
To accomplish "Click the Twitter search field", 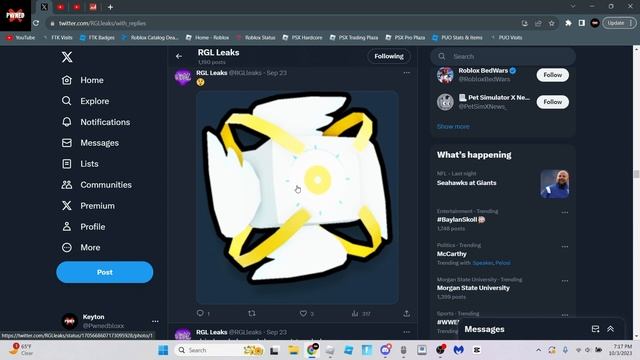I will click(x=503, y=56).
